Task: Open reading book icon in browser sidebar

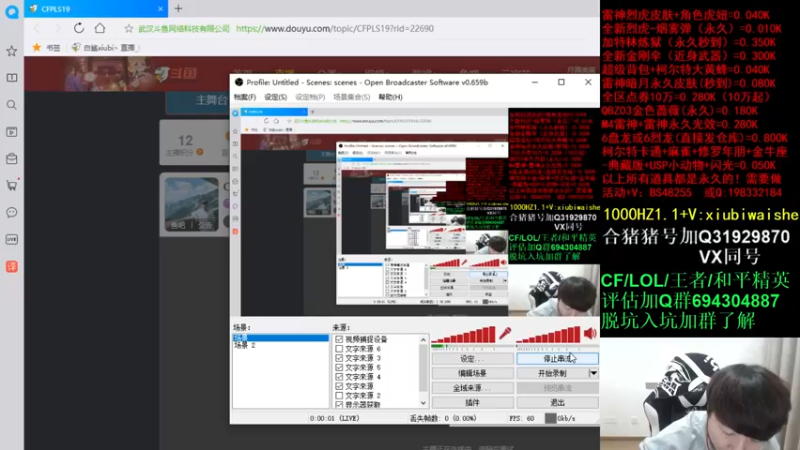Action: tap(11, 78)
